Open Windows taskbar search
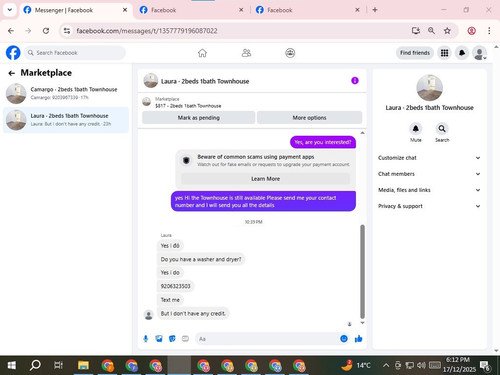The image size is (500, 375). [35, 365]
